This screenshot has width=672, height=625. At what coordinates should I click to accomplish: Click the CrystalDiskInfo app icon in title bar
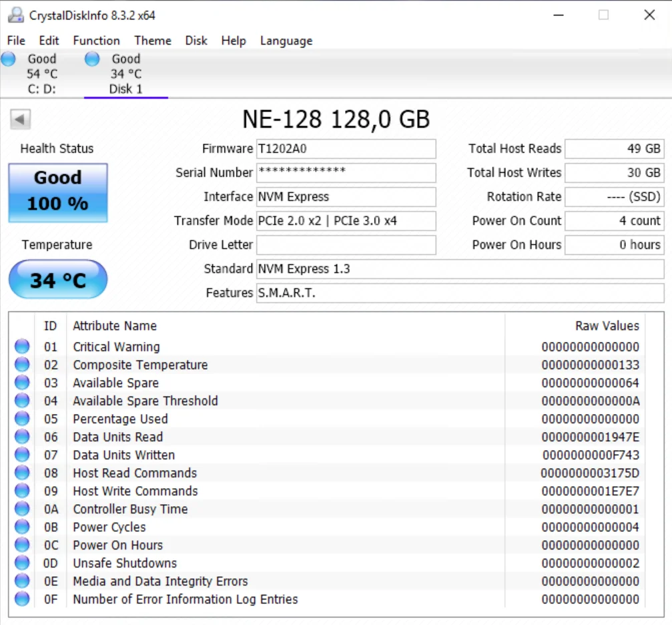(17, 15)
